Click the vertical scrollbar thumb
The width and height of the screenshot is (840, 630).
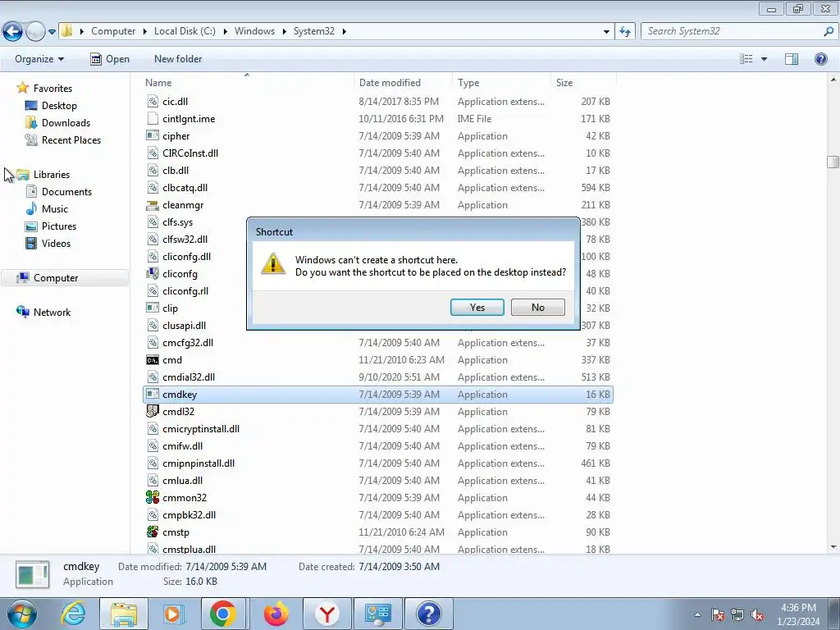pos(833,162)
